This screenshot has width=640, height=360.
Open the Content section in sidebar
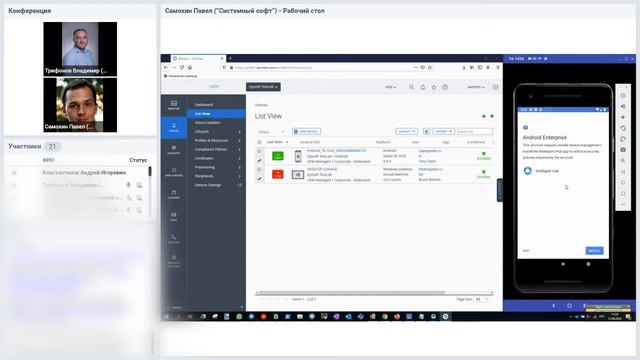pos(173,194)
